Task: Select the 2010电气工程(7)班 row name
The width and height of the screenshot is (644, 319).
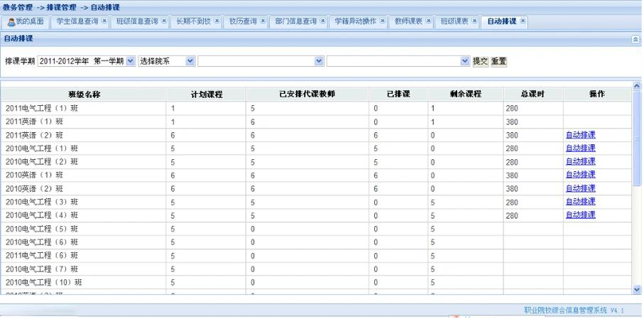Action: click(x=42, y=269)
